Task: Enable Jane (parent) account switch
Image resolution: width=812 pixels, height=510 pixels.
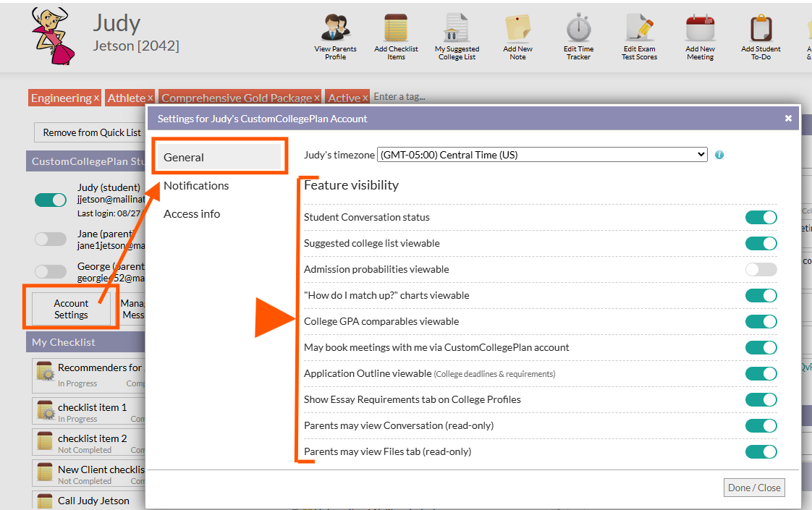Action: click(51, 239)
